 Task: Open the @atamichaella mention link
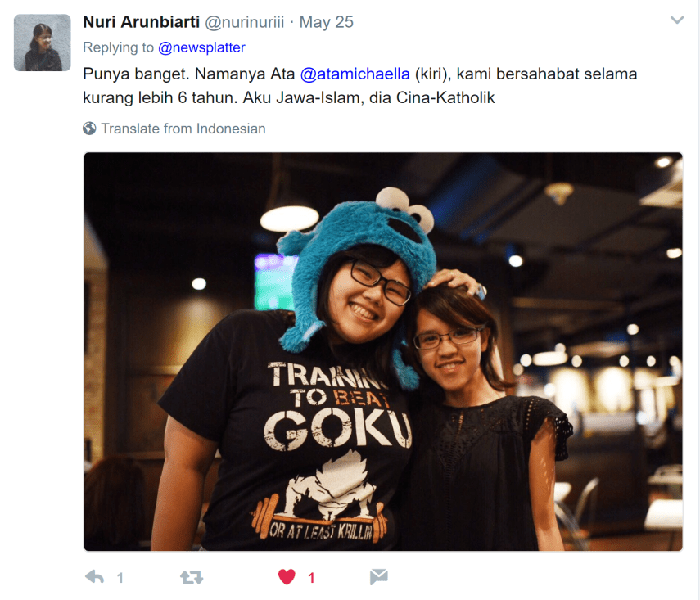coord(355,74)
